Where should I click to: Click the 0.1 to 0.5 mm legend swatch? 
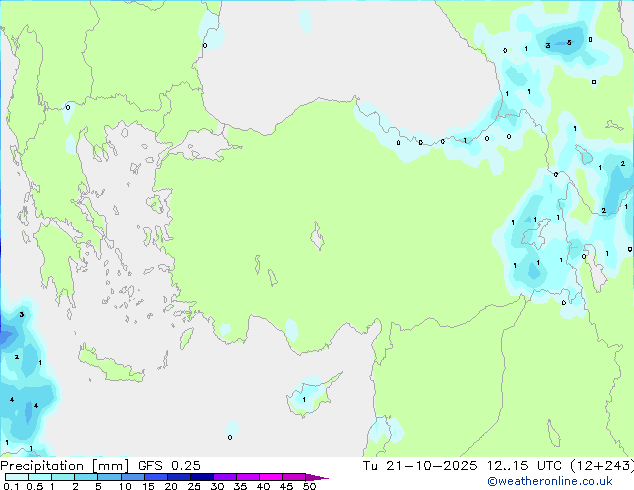tap(17, 477)
